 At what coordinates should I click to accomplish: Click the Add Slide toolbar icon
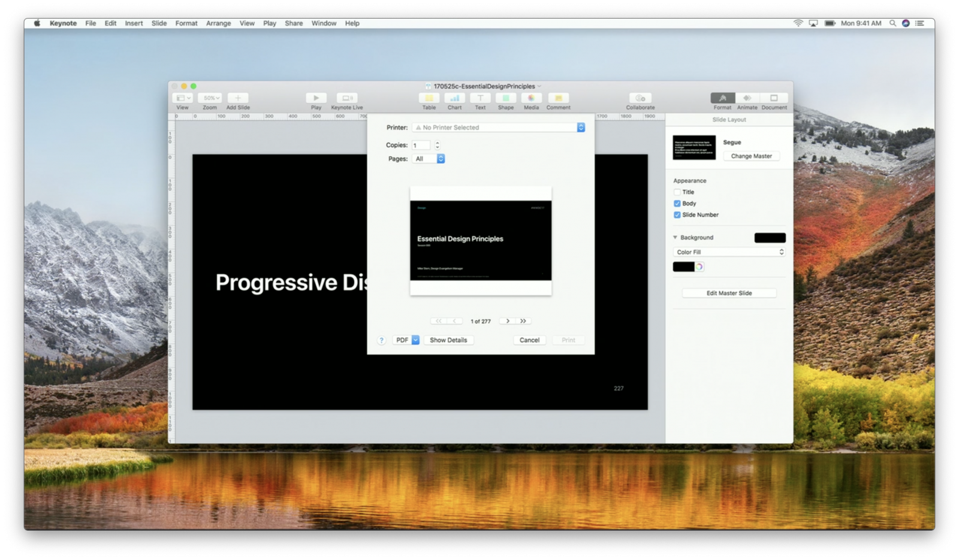238,98
